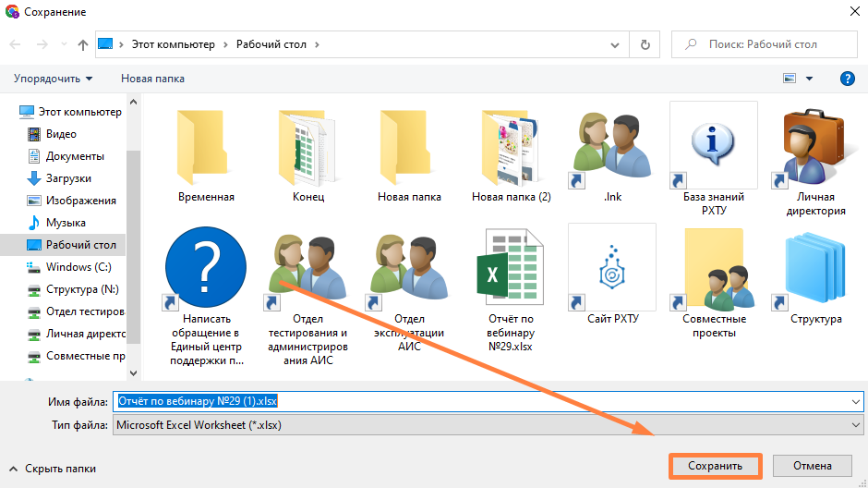
Task: Click the Сайт РХТУ shortcut icon
Action: 611,267
